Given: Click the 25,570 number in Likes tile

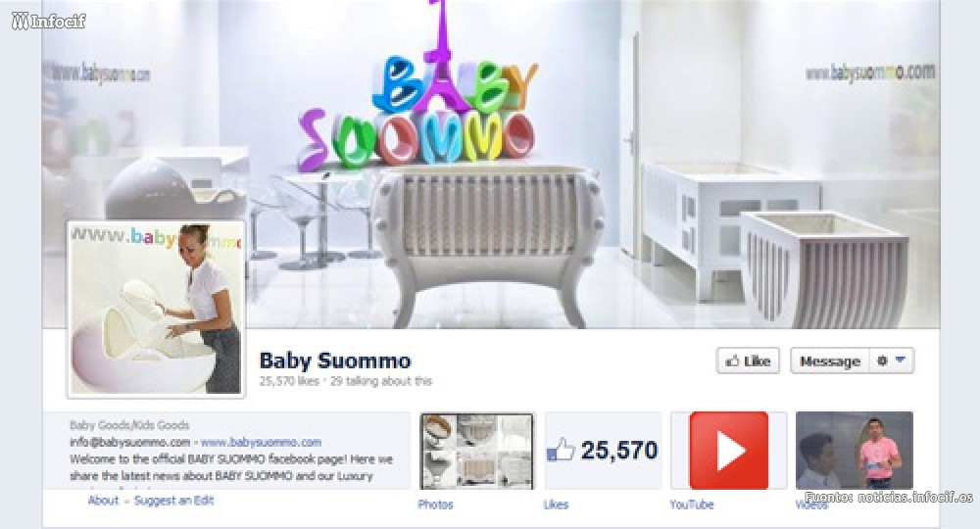Looking at the screenshot, I should coord(618,451).
